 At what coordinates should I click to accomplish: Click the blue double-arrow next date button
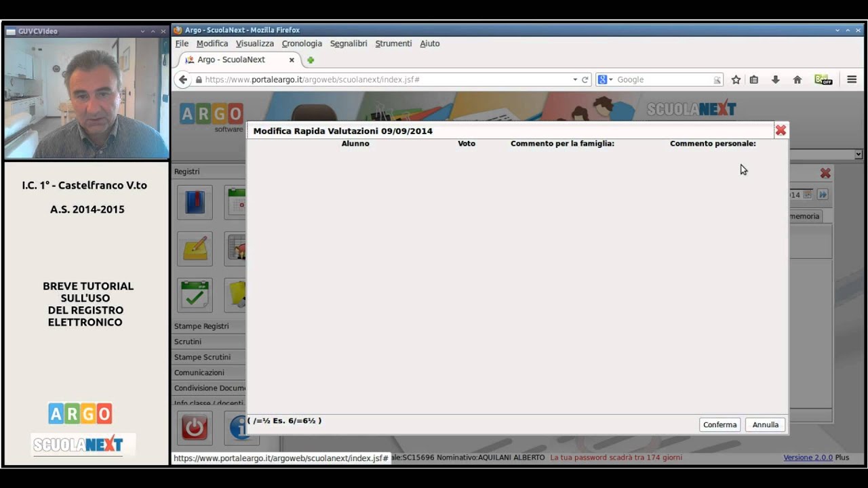[x=823, y=195]
